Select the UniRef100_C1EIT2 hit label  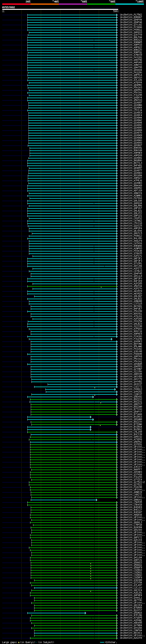[131, 387]
